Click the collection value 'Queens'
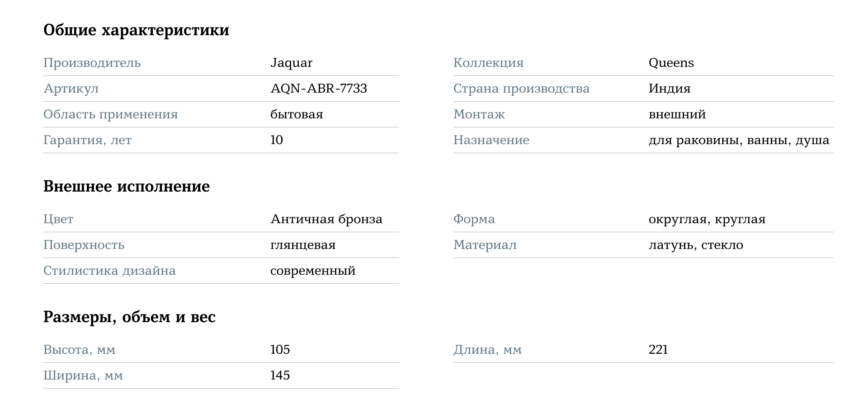This screenshot has height=408, width=868. coord(671,63)
